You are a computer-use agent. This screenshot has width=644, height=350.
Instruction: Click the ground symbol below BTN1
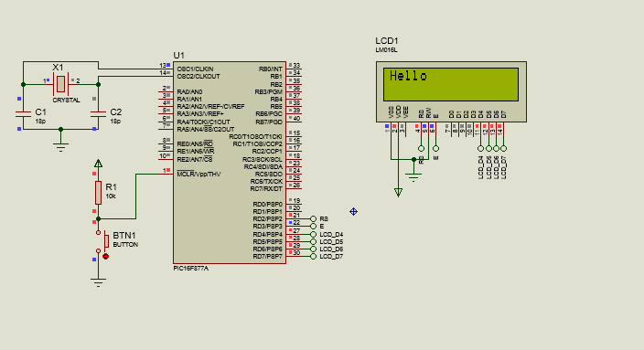(98, 282)
